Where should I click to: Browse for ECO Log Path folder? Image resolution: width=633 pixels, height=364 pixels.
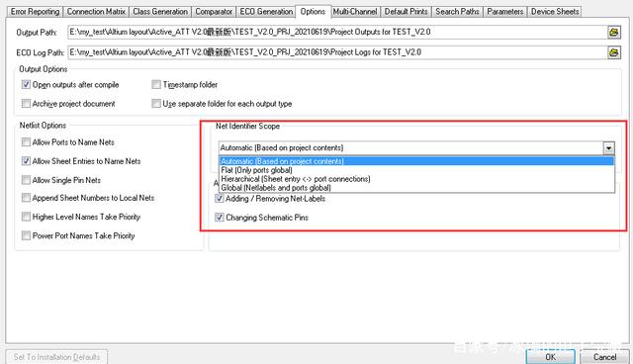tap(613, 52)
